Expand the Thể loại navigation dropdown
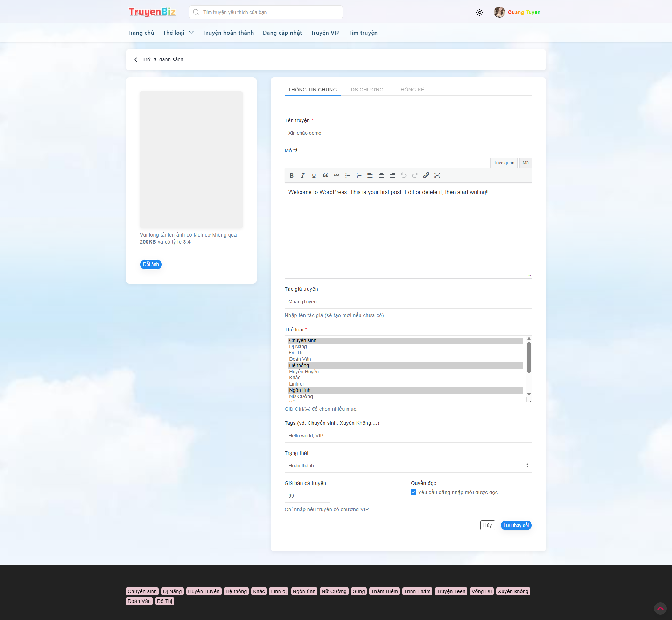672x620 pixels. 178,33
